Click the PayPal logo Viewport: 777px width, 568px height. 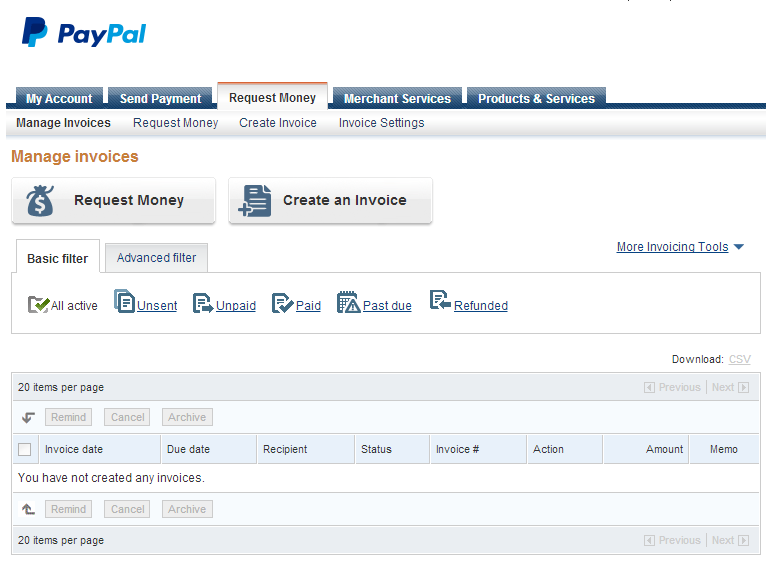[x=84, y=33]
